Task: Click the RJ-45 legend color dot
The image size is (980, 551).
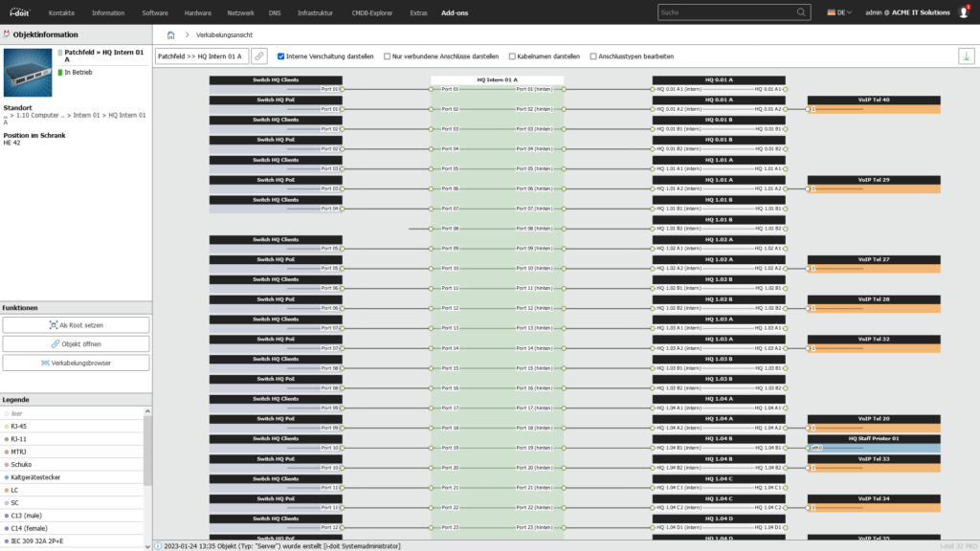Action: [7, 426]
